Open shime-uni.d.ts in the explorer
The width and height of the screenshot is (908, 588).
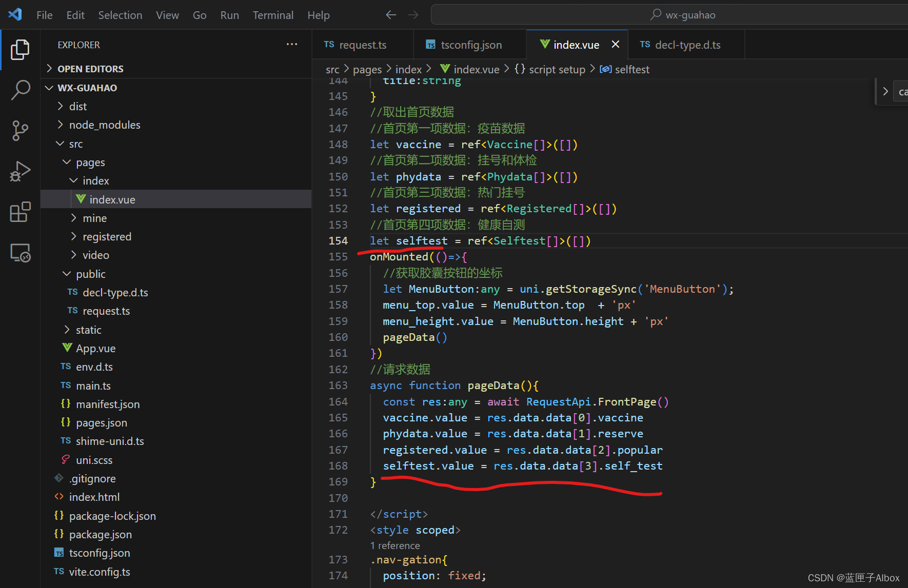[176, 441]
